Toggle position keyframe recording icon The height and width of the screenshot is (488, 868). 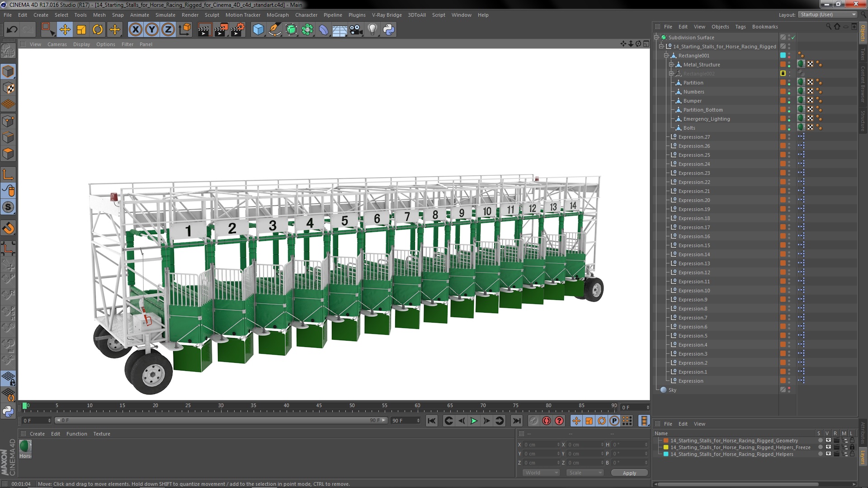point(576,421)
